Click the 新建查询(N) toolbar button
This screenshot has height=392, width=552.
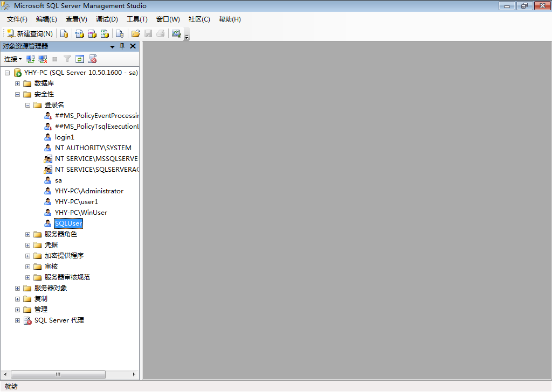tap(30, 33)
